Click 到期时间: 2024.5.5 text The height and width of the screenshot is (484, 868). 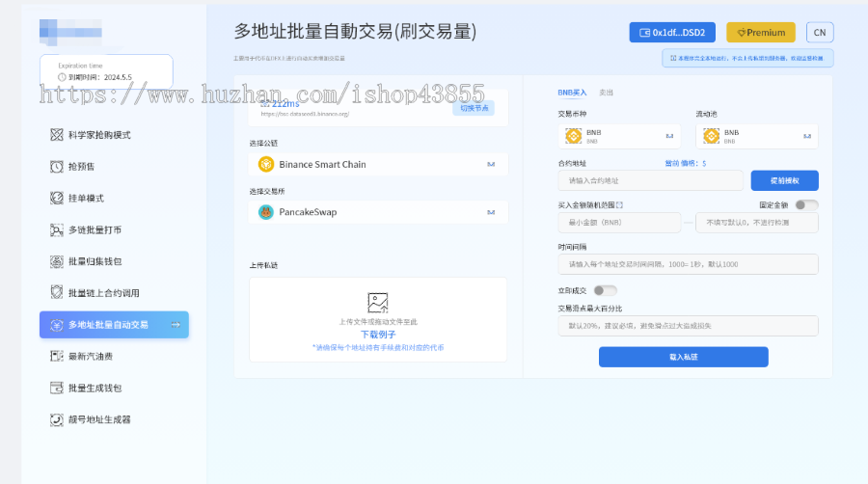[99, 77]
